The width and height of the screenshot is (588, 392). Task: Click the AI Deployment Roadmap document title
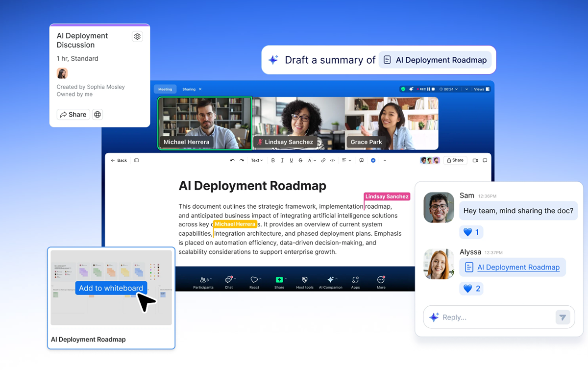pyautogui.click(x=252, y=186)
